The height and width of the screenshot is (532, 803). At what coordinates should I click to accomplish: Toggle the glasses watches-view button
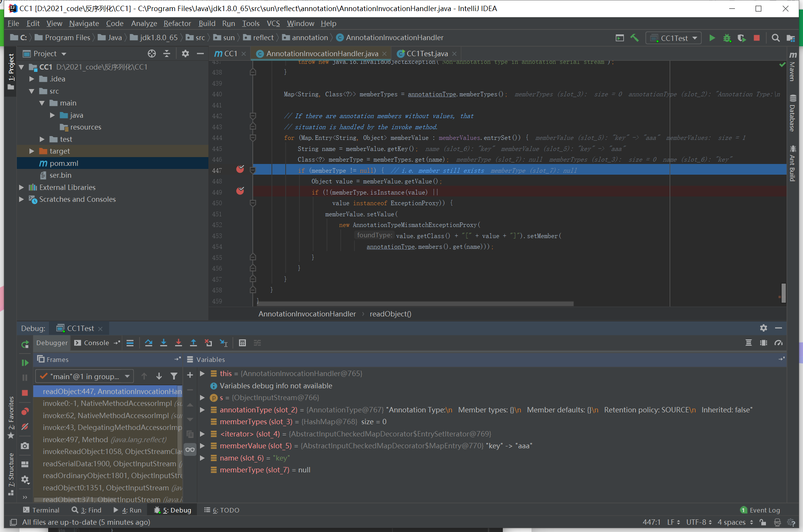tap(190, 449)
